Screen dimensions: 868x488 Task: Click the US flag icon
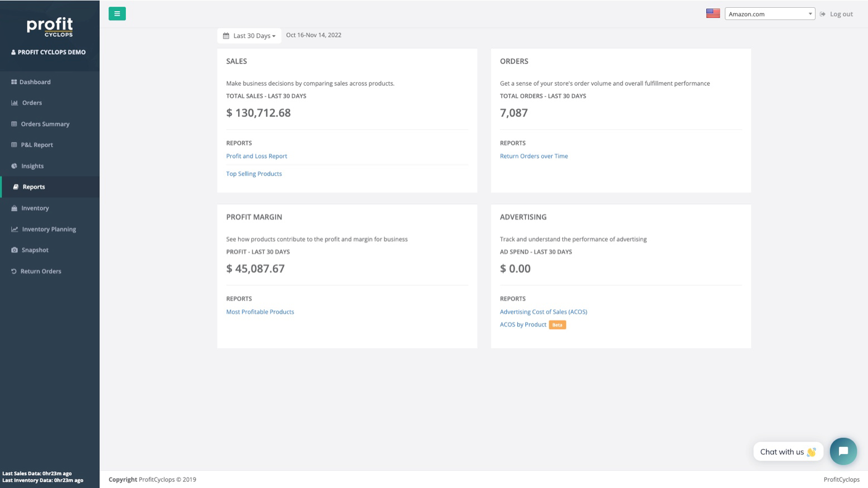pyautogui.click(x=712, y=13)
